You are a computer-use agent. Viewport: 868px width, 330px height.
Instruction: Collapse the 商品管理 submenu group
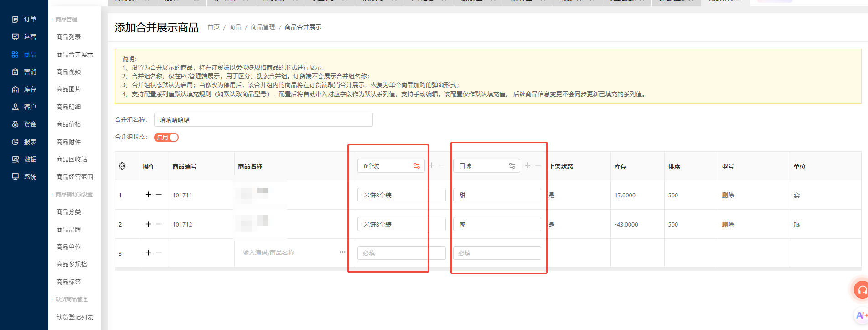point(65,20)
